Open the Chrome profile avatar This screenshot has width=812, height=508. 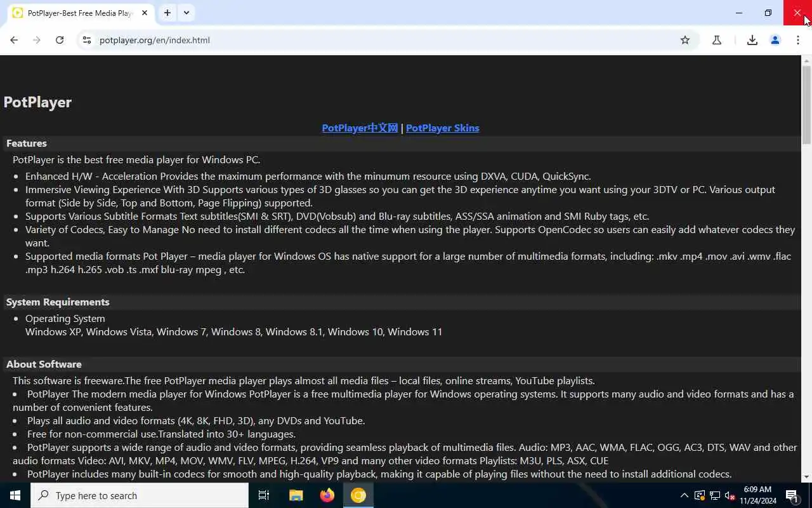pos(775,40)
